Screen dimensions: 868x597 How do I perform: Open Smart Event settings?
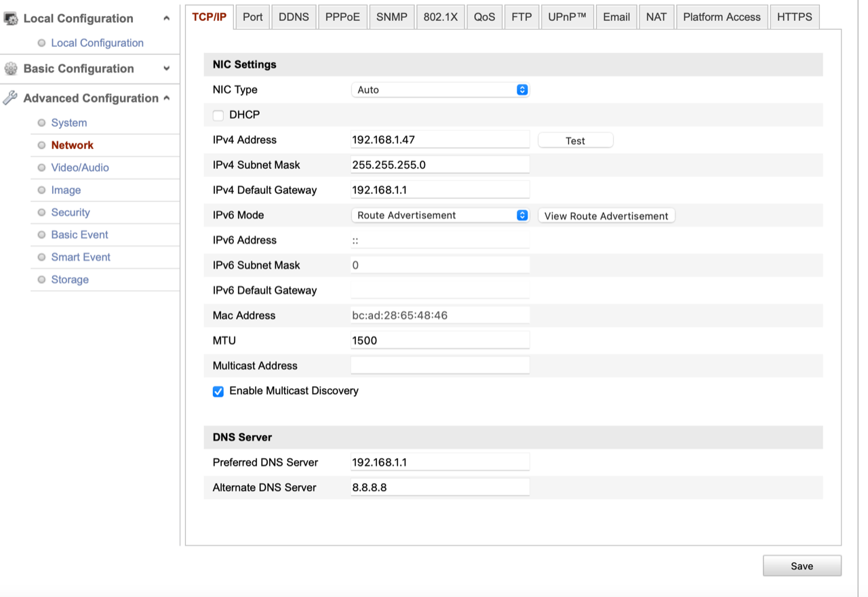[81, 257]
